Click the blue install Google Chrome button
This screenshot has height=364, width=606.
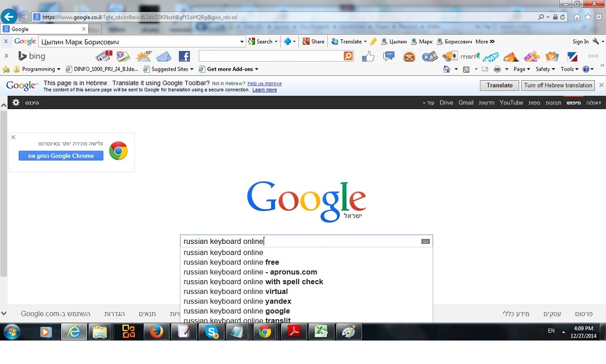[x=61, y=156]
